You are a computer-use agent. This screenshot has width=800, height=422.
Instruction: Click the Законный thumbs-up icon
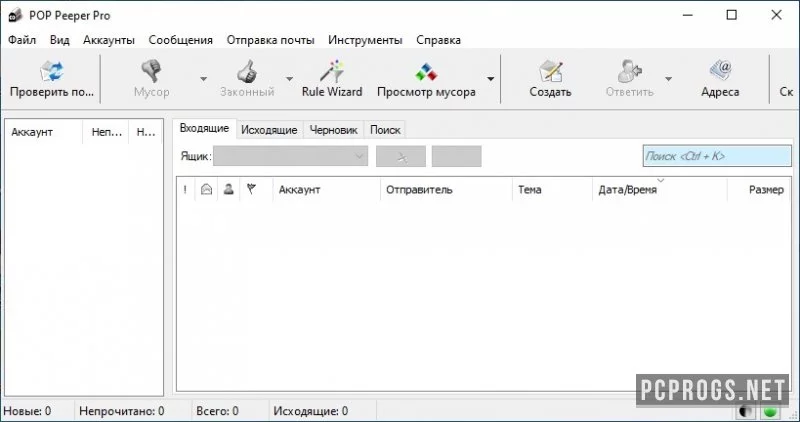(247, 71)
